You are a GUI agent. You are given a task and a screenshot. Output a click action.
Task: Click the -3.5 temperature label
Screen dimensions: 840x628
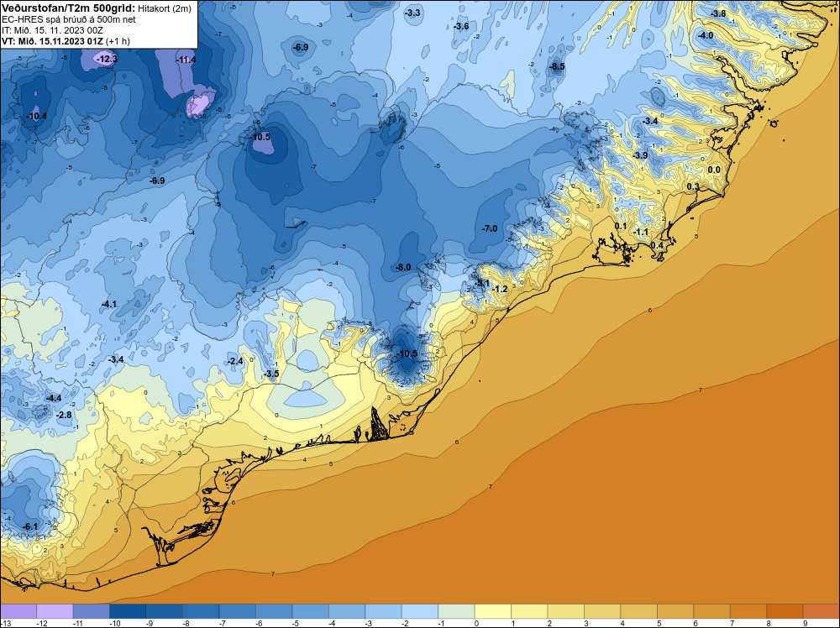(271, 374)
